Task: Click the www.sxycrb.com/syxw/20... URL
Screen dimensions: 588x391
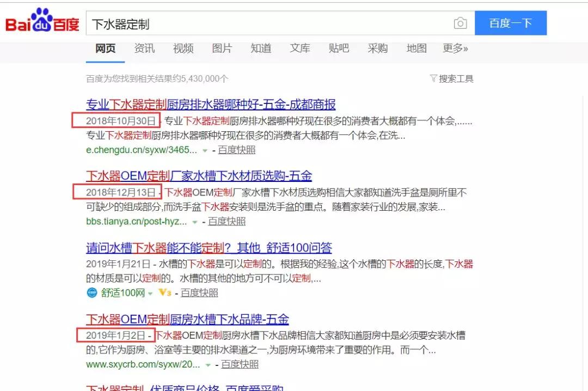Action: click(143, 364)
